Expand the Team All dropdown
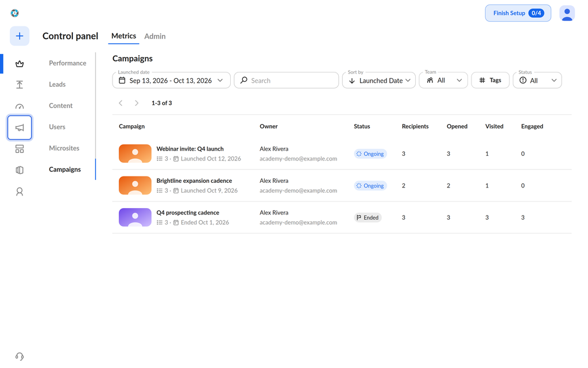The image size is (588, 368). pyautogui.click(x=443, y=80)
